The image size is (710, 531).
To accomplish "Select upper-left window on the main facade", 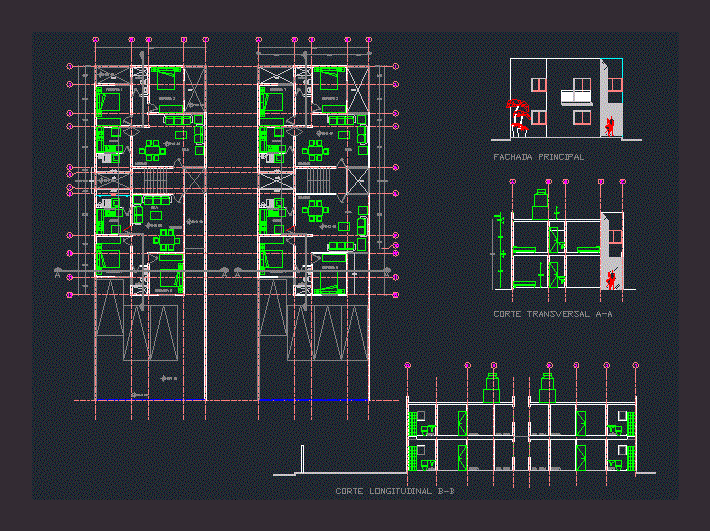I will 538,81.
